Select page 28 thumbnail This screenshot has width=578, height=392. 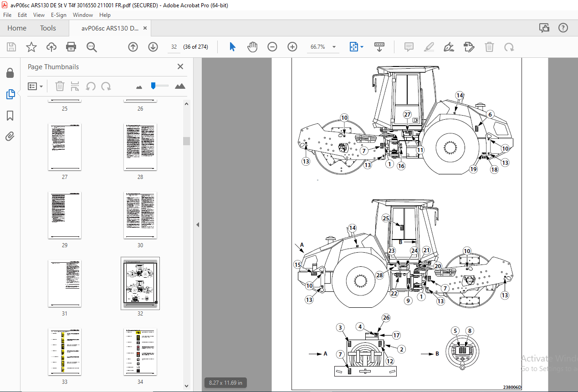[x=140, y=147]
